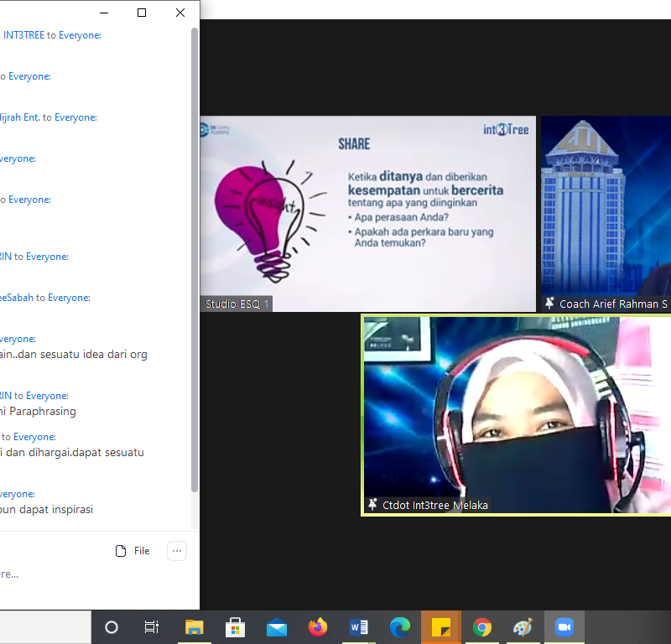Click pin icon beside Coach Arief Rahman
The width and height of the screenshot is (671, 644).
pyautogui.click(x=550, y=304)
